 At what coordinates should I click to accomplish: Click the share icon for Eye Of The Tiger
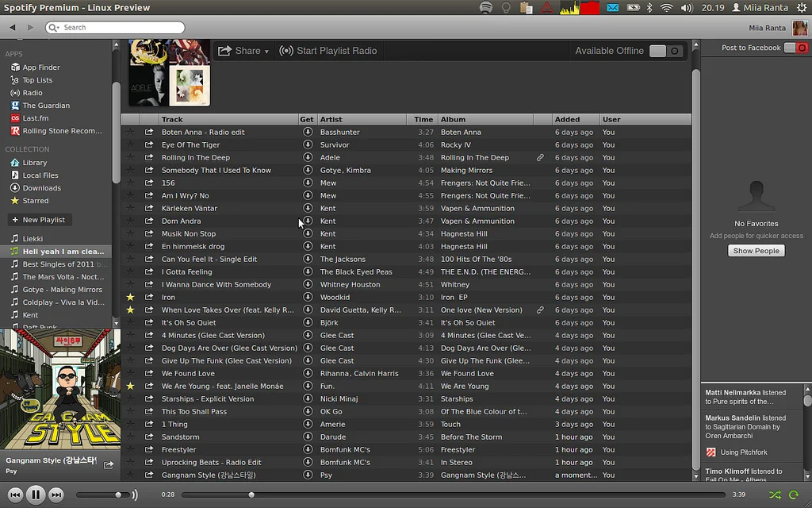[149, 144]
